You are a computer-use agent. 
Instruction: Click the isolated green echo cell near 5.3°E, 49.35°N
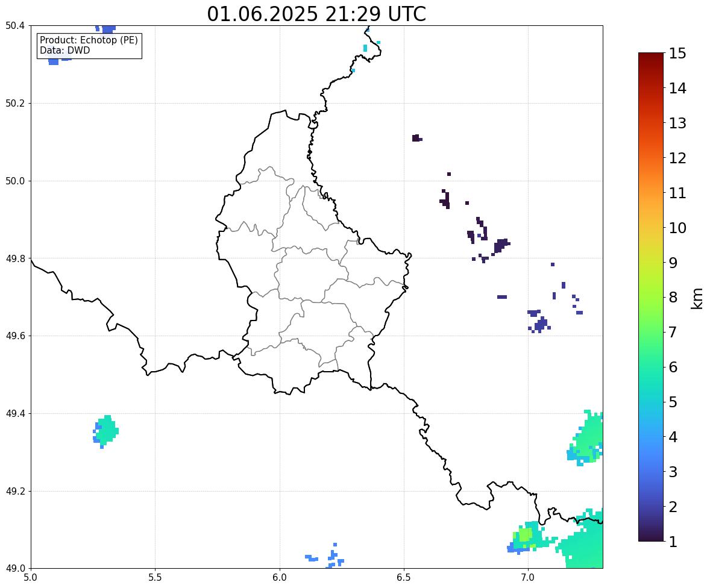(x=106, y=431)
